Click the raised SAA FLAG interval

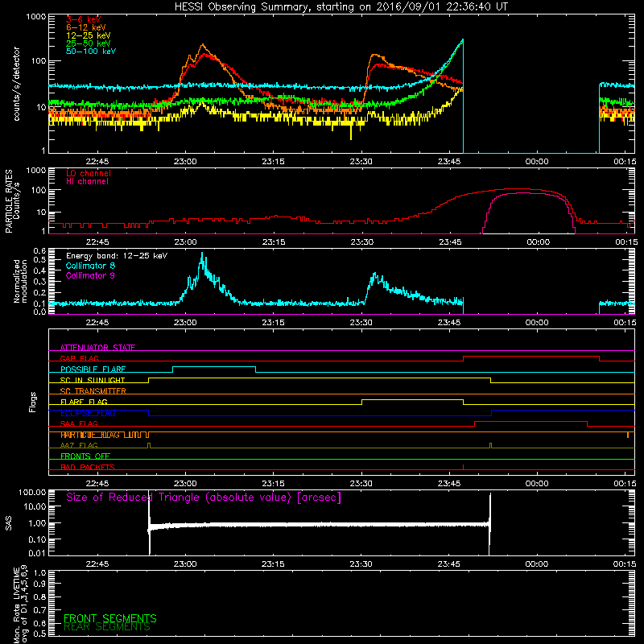530,421
